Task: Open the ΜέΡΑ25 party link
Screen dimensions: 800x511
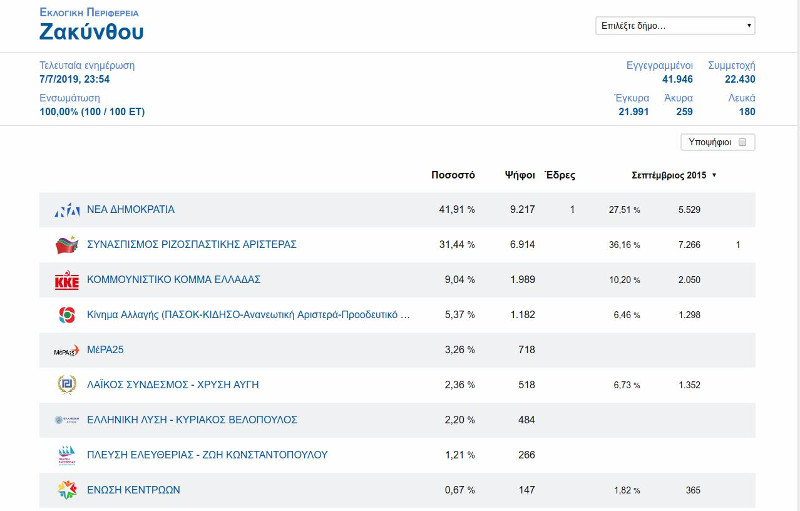Action: click(x=105, y=349)
